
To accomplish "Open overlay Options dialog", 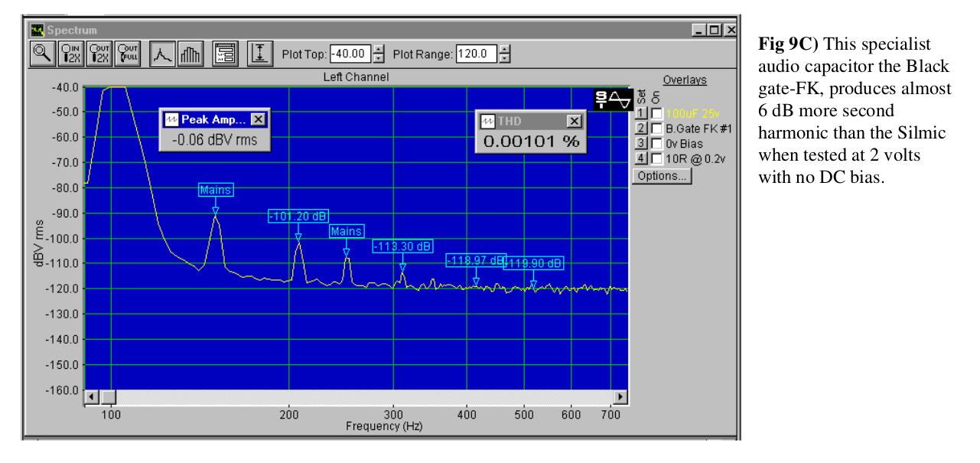I will pyautogui.click(x=663, y=175).
